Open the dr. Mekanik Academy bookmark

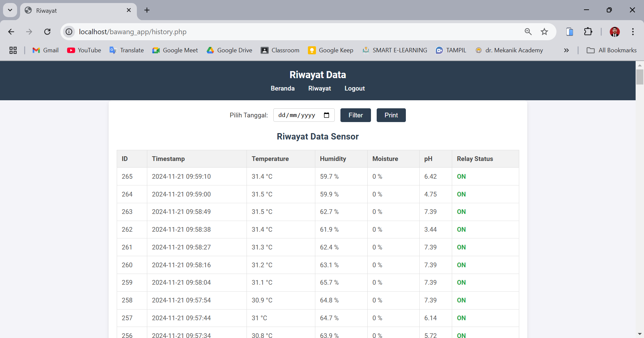click(509, 50)
